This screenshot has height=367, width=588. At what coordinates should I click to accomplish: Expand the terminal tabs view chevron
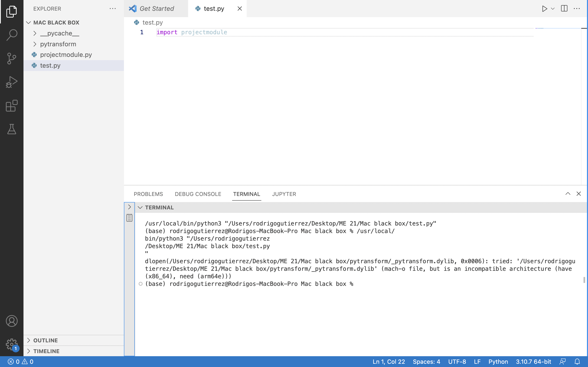(129, 207)
